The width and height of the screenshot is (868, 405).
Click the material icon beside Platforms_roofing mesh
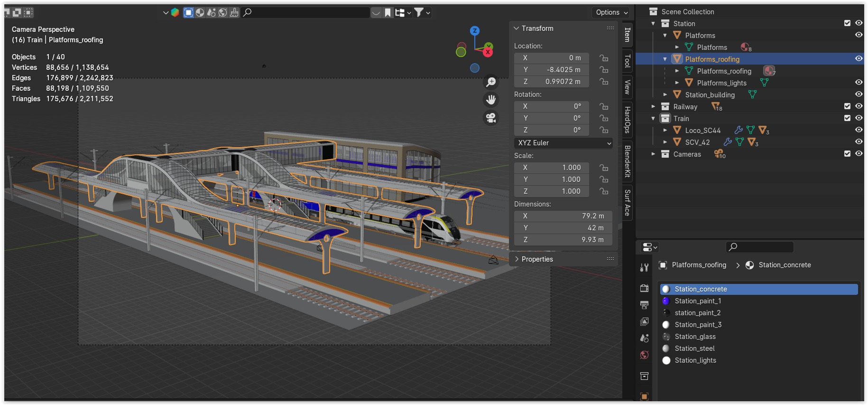point(769,71)
